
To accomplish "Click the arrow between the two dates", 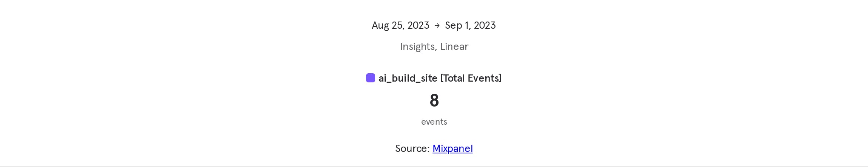I will coord(437,25).
